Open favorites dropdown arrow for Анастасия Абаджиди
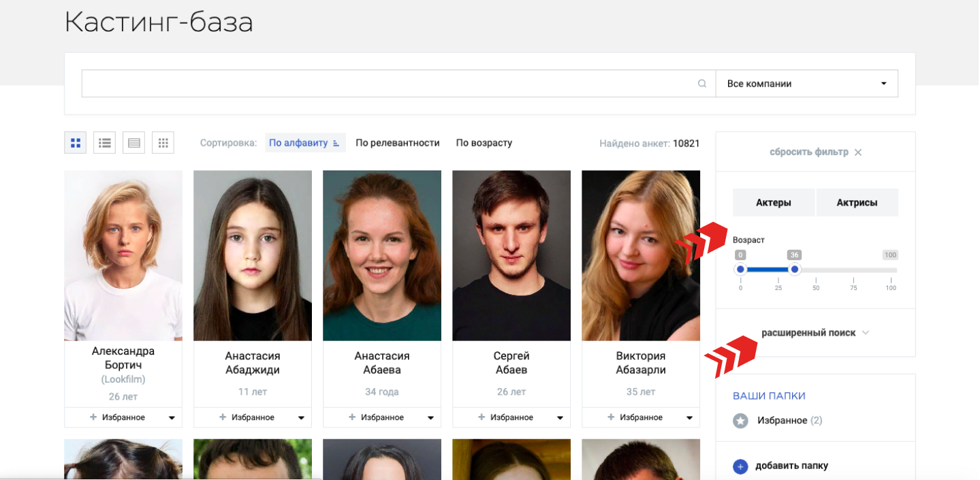 click(301, 418)
